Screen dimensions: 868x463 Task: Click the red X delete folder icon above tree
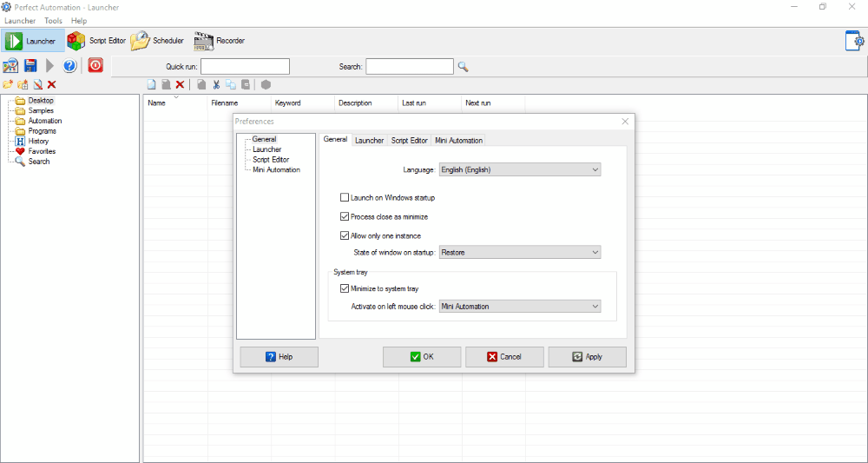click(x=51, y=85)
